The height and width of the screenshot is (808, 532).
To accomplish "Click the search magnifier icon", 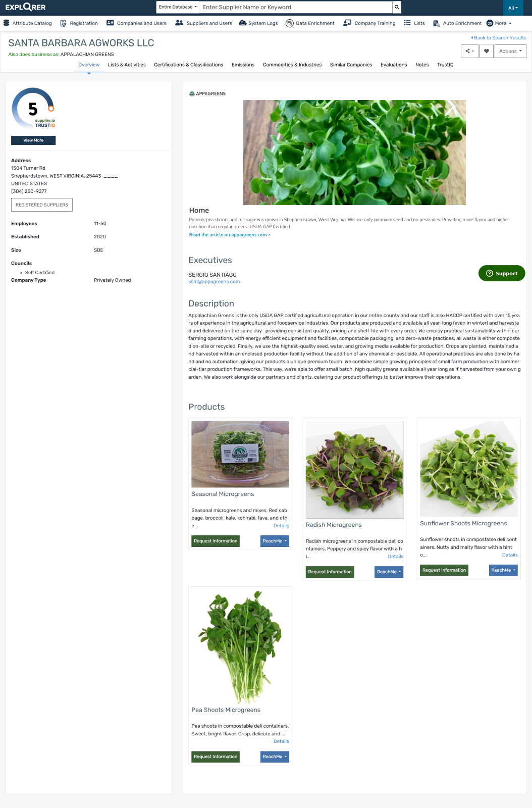I will (x=397, y=7).
